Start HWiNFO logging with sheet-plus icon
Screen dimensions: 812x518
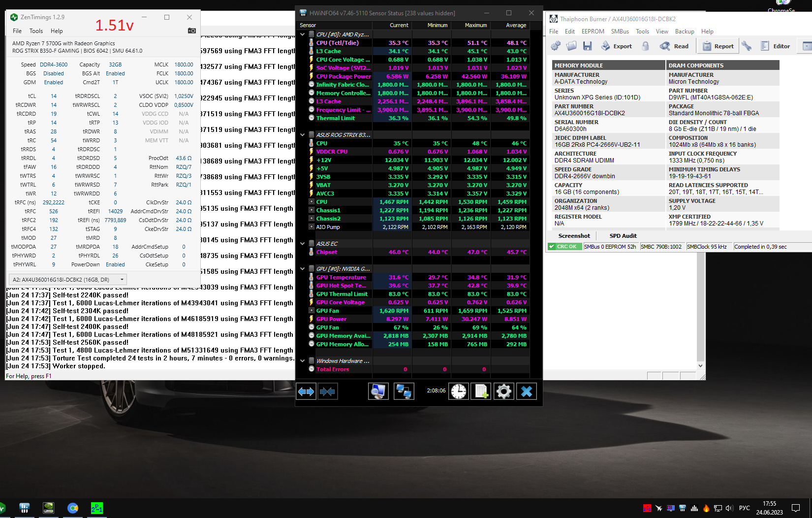481,391
